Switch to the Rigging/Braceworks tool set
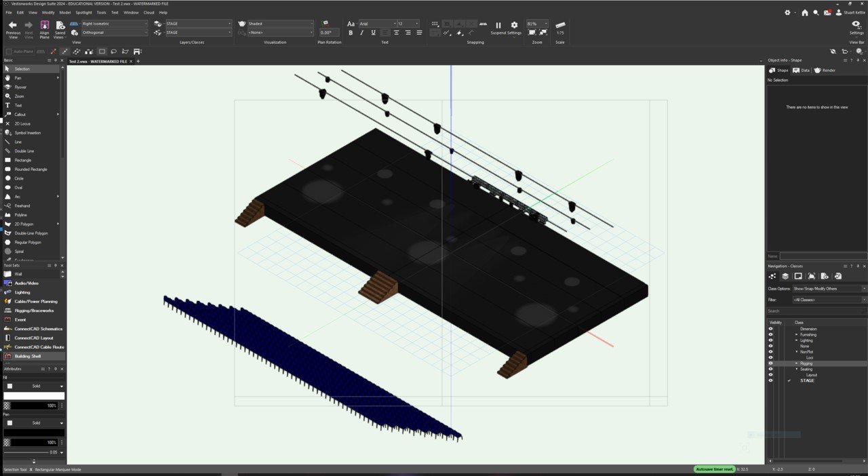The width and height of the screenshot is (868, 476). (34, 311)
